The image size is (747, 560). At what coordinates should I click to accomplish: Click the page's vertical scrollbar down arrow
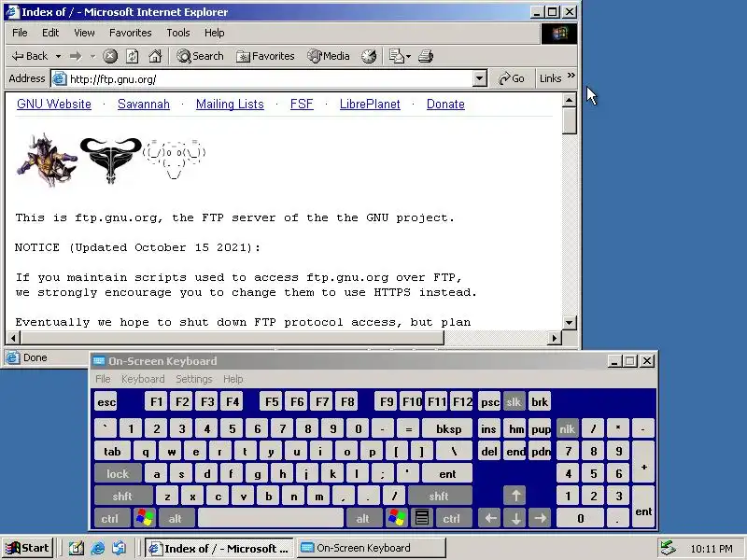[570, 322]
